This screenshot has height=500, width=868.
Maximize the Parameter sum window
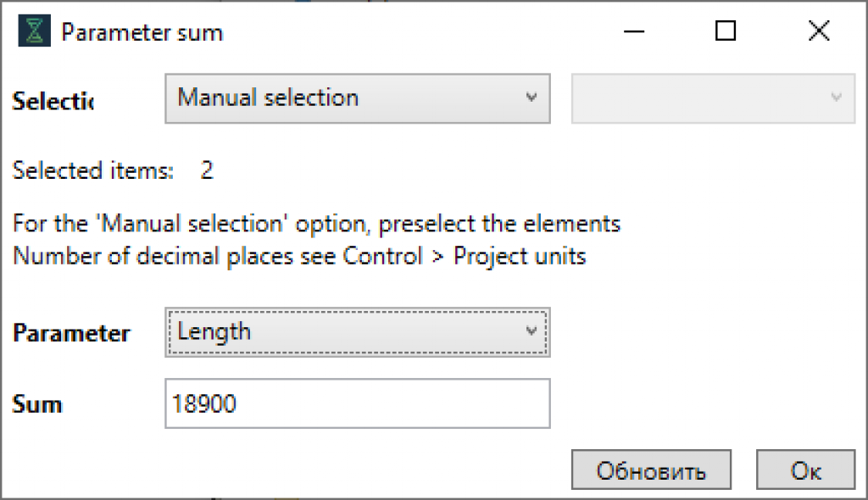[x=726, y=31]
